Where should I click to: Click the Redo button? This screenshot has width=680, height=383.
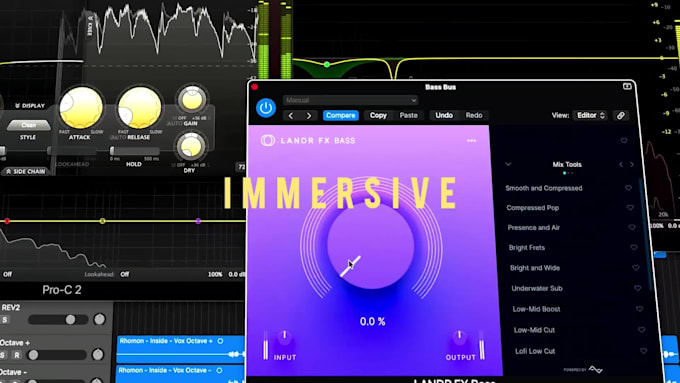474,115
